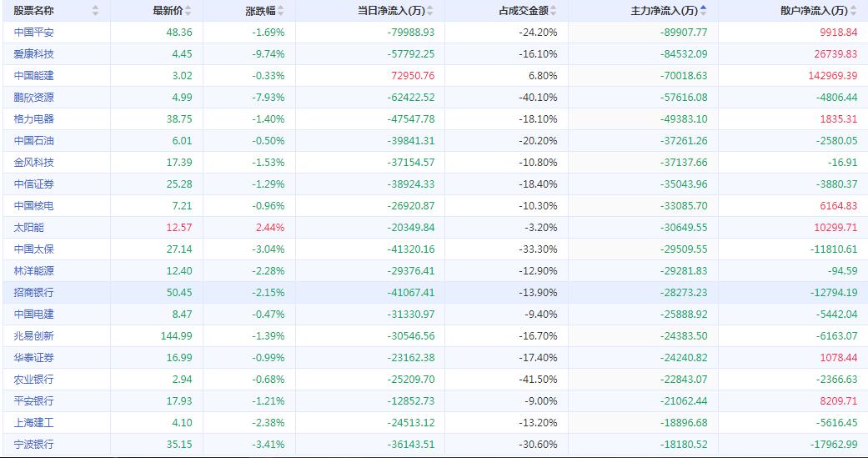Select retail inflow value 142969.39

831,75
